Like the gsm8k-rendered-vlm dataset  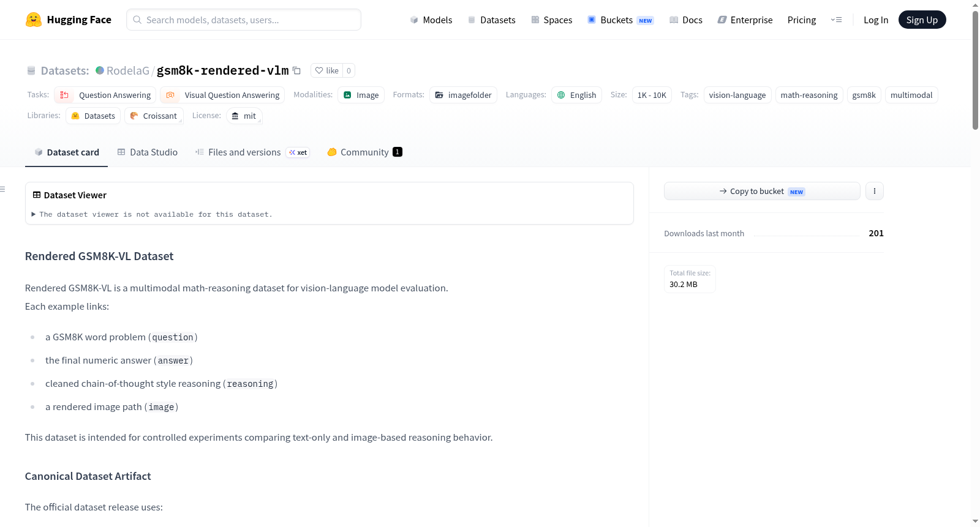coord(326,70)
